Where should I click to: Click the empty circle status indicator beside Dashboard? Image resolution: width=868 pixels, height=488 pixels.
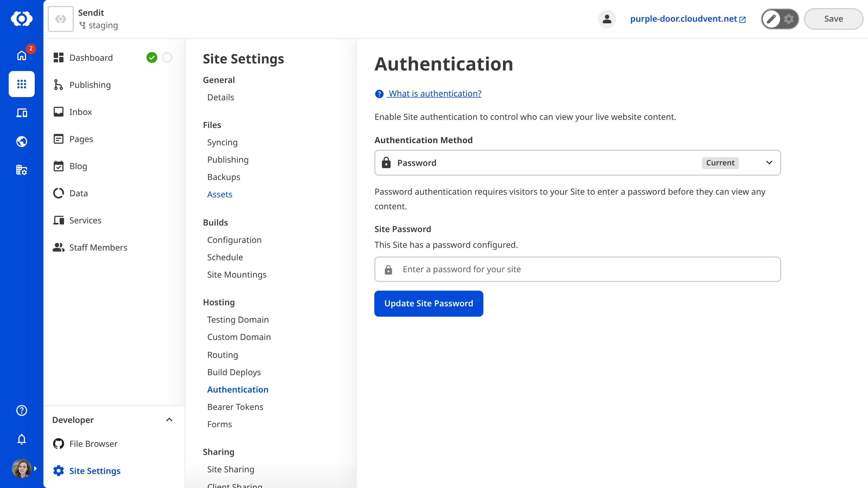(167, 57)
